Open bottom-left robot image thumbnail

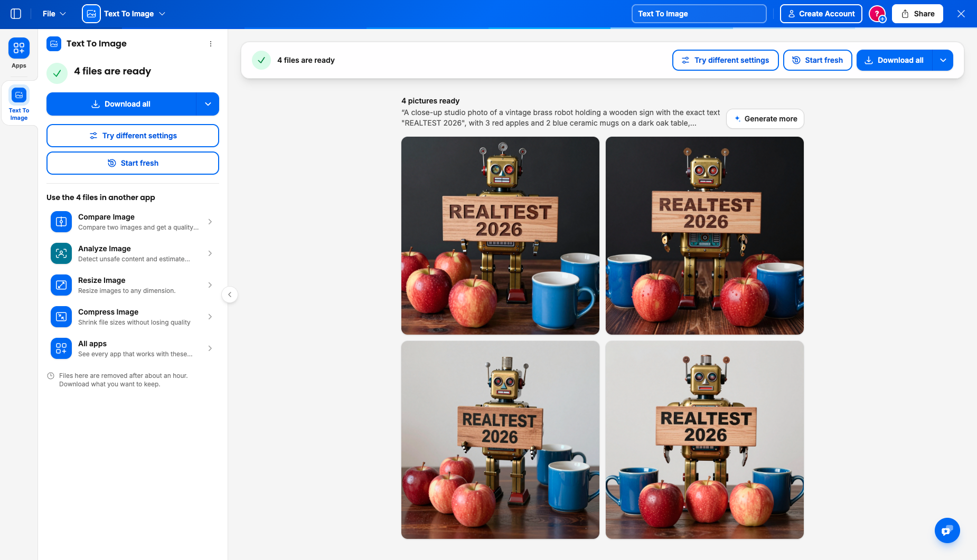(x=500, y=440)
